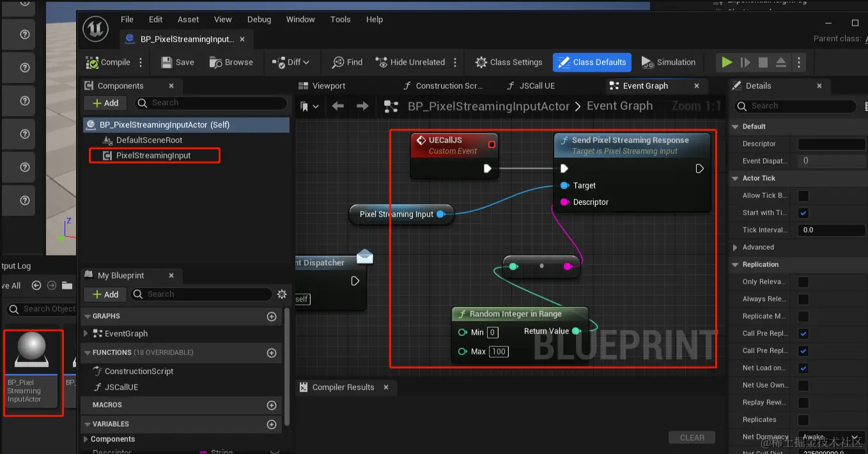Click the frame skip playback button
The width and height of the screenshot is (868, 454).
click(x=745, y=63)
